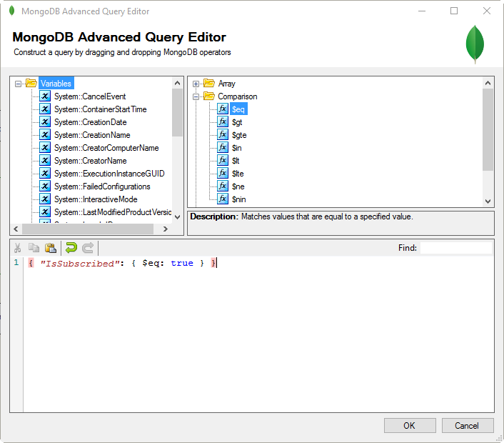Click variable icon beside System::InteractiveMode
504x443 pixels.
pyautogui.click(x=45, y=199)
